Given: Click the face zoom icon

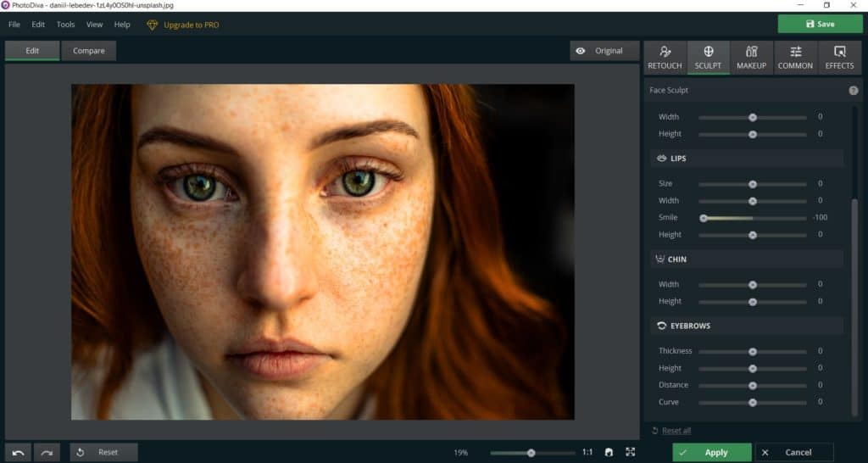Looking at the screenshot, I should pyautogui.click(x=609, y=453).
